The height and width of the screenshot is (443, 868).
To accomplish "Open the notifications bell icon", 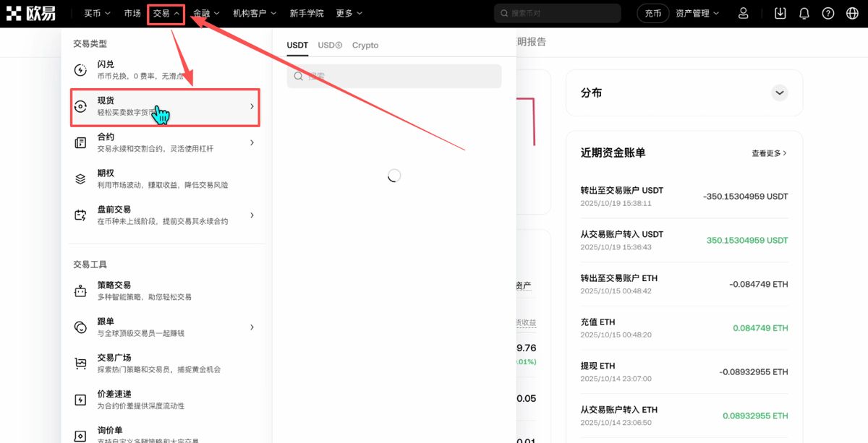I will coord(804,12).
